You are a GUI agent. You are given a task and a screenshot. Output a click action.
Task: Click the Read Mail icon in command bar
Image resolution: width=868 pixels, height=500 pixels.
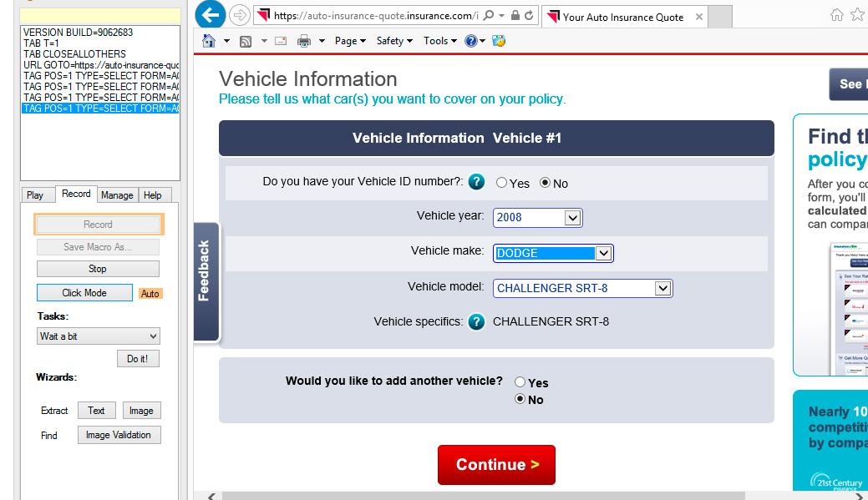[281, 41]
